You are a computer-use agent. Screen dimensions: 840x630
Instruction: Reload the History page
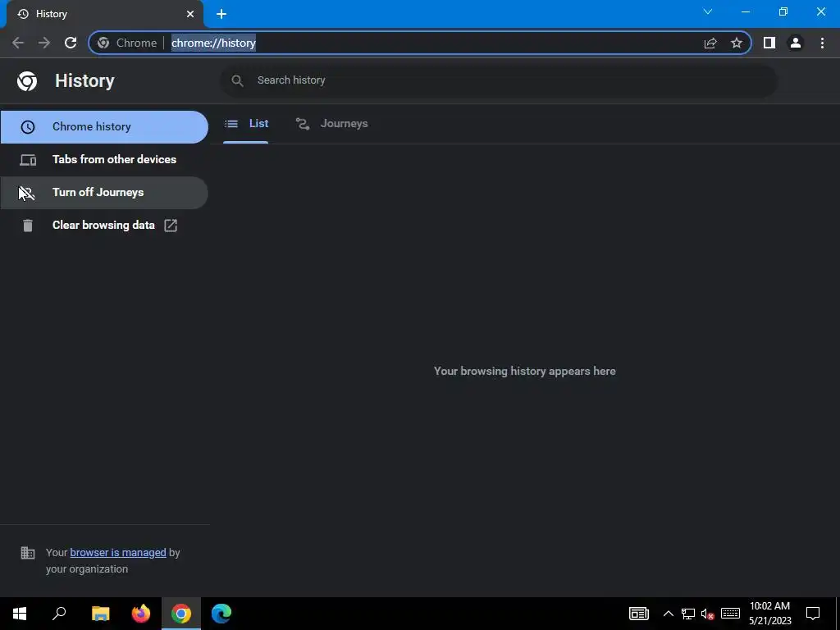point(71,43)
